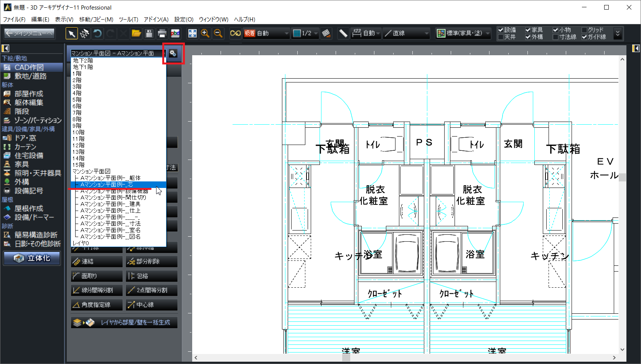Click the open folder icon
This screenshot has width=641, height=364.
[136, 34]
